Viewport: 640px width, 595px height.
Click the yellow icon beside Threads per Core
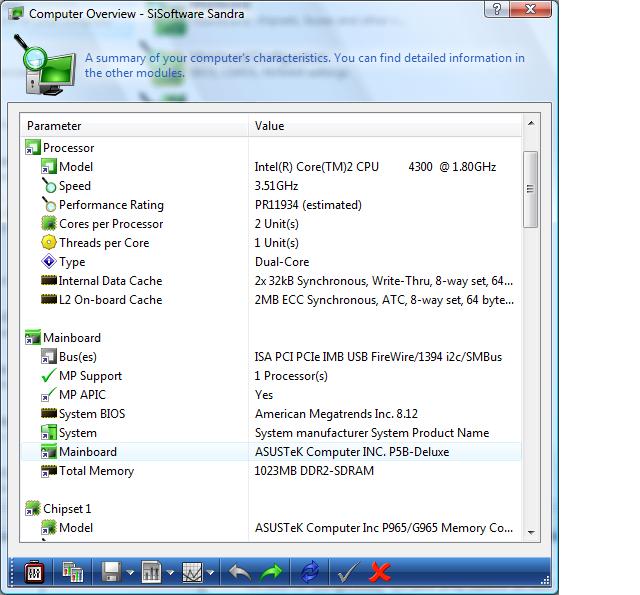click(x=49, y=242)
